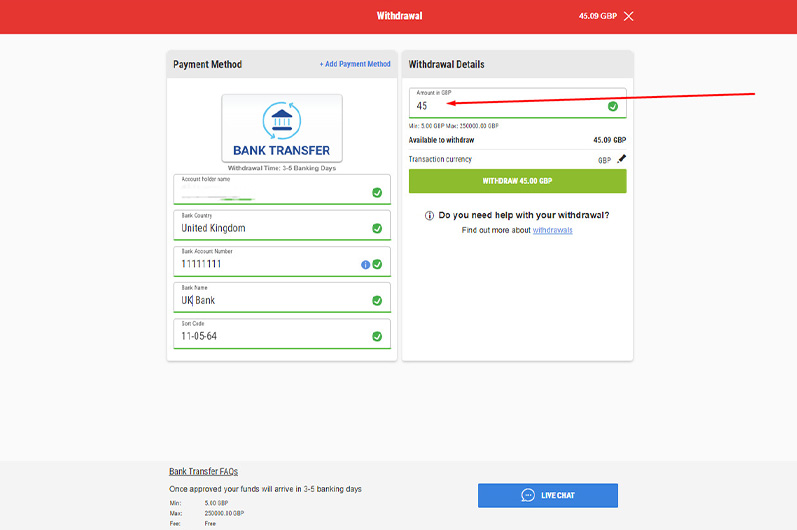Select the Bank Country field showing United Kingdom
Screen dimensions: 797x530
265,228
